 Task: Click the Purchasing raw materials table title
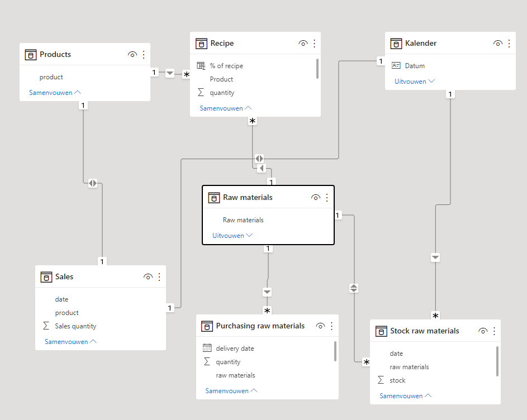tap(260, 326)
